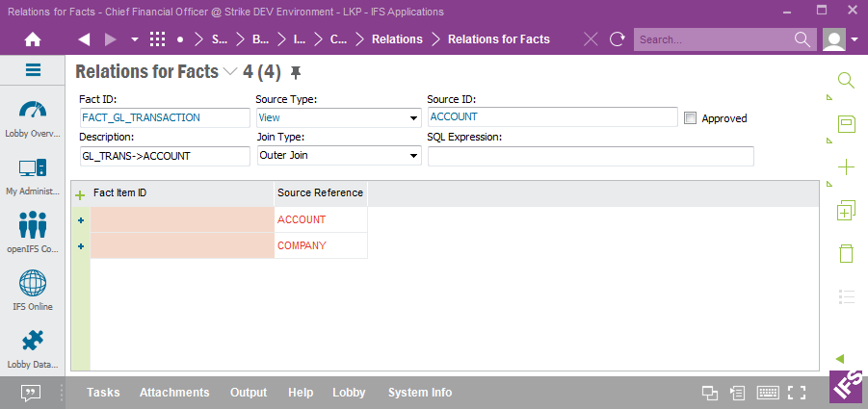868x409 pixels.
Task: Collapse the right panel green arrow
Action: [839, 359]
